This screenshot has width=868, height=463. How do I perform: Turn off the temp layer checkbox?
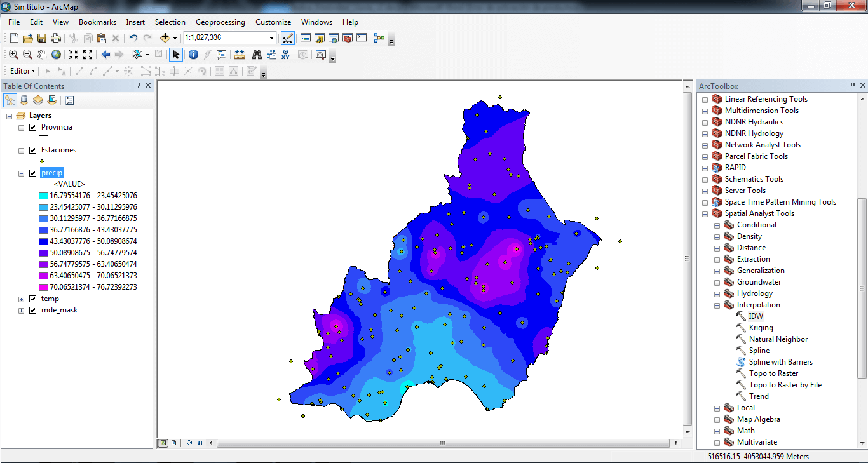pos(33,299)
